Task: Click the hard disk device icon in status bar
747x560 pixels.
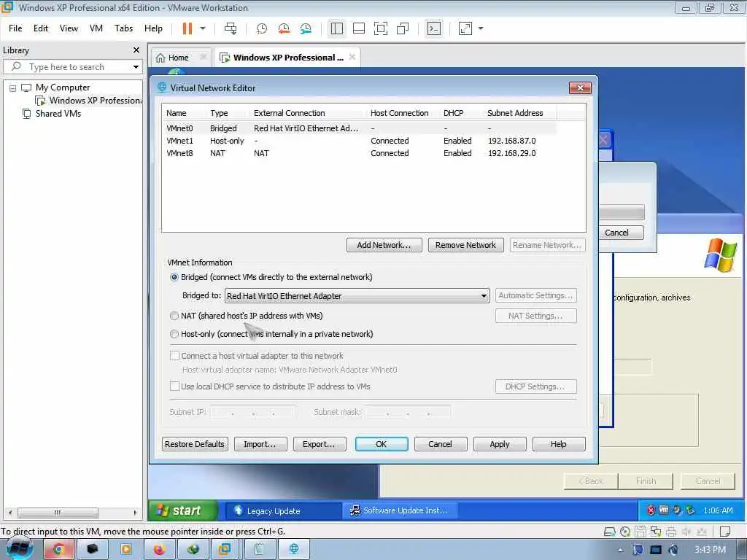Action: click(609, 532)
